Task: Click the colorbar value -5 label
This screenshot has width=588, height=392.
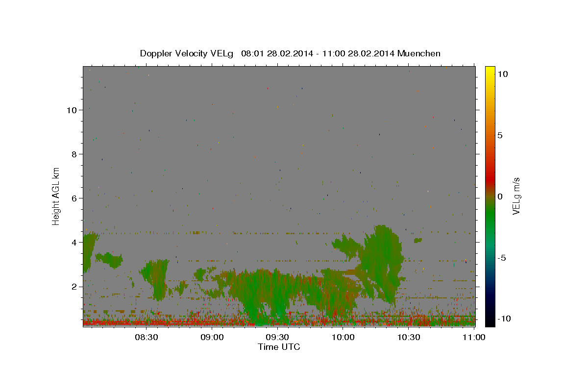Action: [502, 258]
